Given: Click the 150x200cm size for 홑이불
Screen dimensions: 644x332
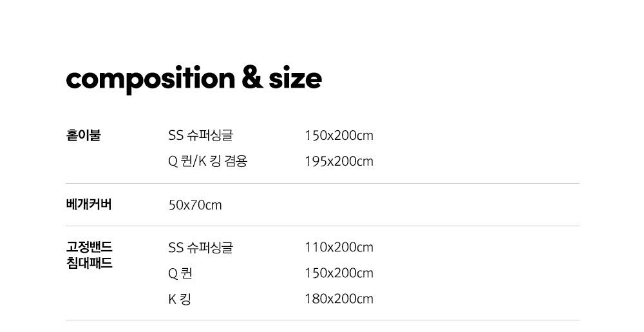Looking at the screenshot, I should (x=339, y=135).
